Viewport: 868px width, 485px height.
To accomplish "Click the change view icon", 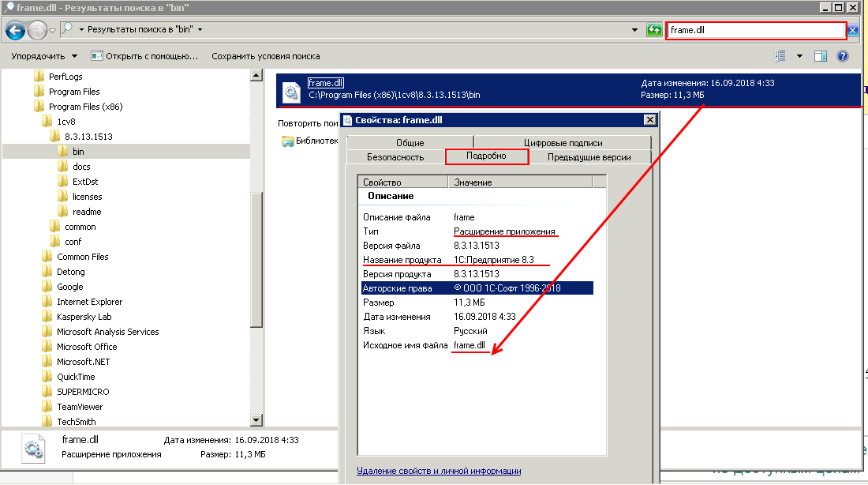I will 780,56.
